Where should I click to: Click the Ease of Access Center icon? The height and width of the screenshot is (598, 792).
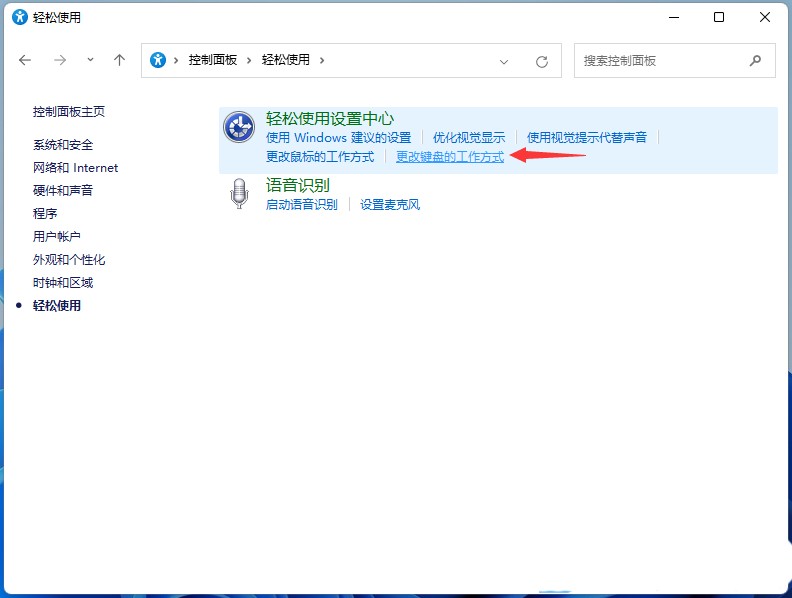[239, 128]
